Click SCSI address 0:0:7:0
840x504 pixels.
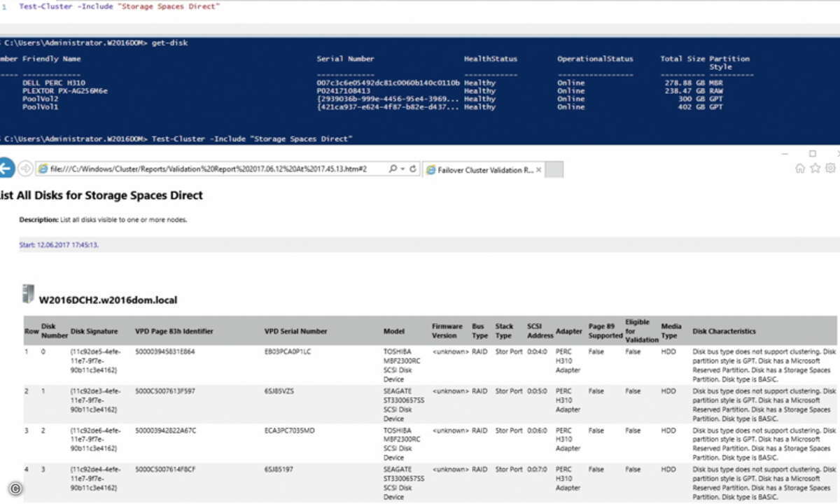(538, 469)
